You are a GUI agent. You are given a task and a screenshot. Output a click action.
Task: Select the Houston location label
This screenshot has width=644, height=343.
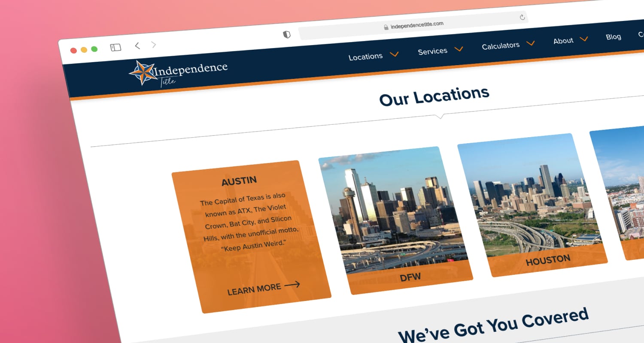tap(548, 260)
